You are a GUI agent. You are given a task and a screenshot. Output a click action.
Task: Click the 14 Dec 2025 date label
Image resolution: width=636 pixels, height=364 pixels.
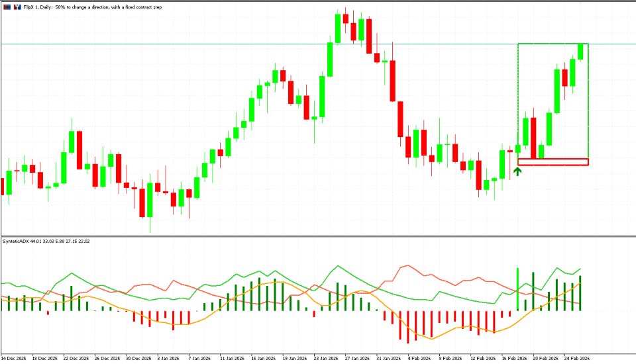tap(13, 358)
